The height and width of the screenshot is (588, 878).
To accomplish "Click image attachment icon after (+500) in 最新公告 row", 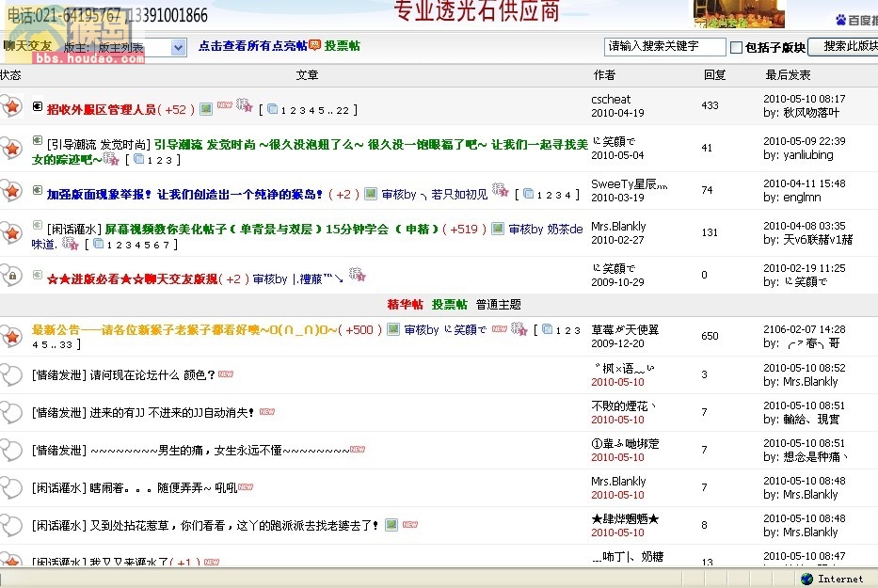I will click(393, 329).
